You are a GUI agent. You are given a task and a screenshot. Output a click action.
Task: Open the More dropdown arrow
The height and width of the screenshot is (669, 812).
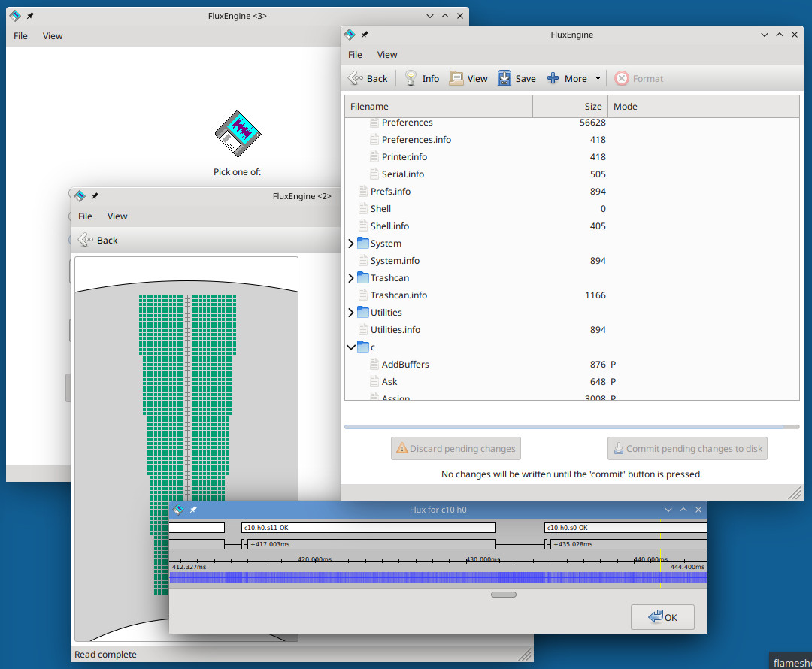598,77
